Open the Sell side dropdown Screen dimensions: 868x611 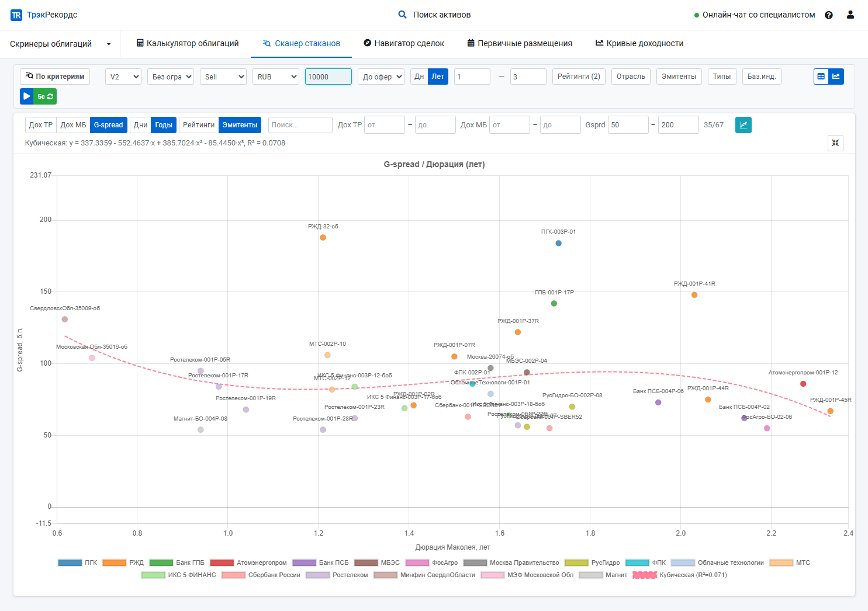pyautogui.click(x=223, y=77)
